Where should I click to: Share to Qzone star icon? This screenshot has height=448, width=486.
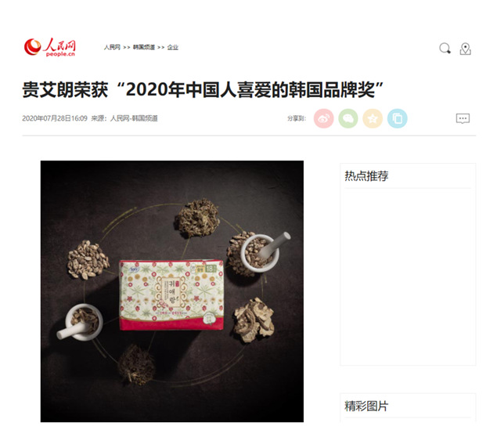[x=373, y=118]
